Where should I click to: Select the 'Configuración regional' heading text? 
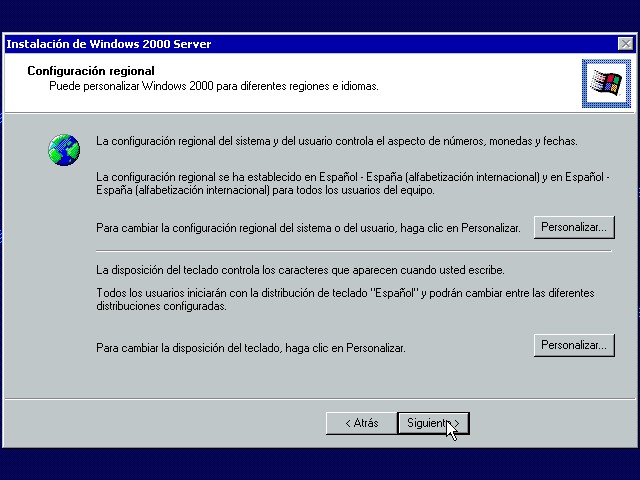pos(91,71)
